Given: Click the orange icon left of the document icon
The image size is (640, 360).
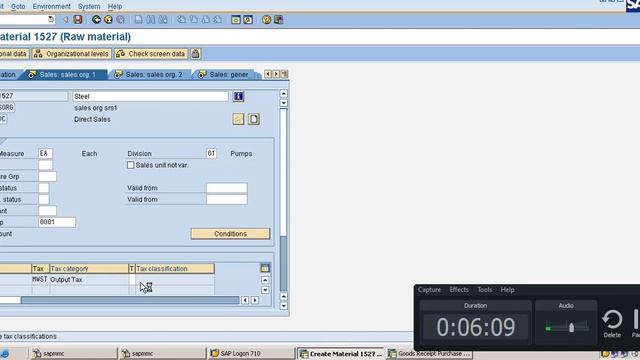Looking at the screenshot, I should click(238, 119).
